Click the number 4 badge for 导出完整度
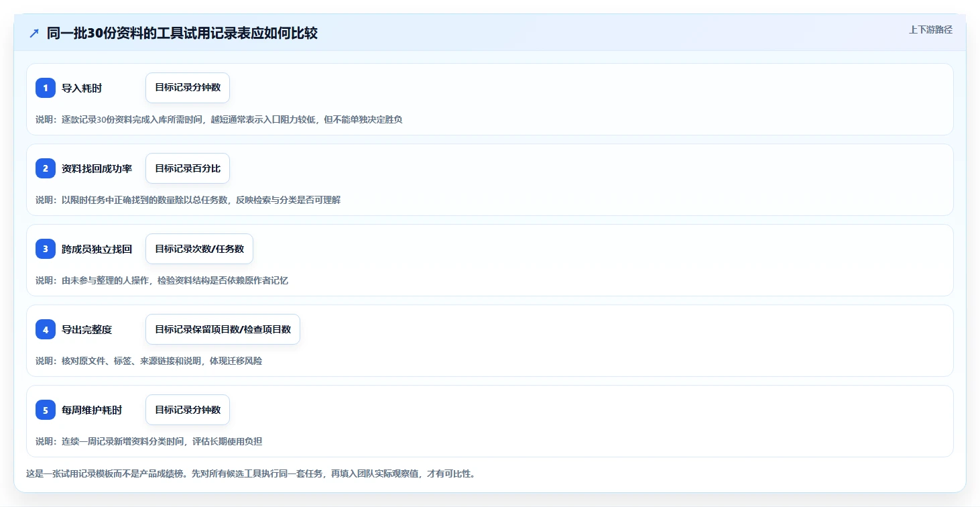 click(46, 329)
